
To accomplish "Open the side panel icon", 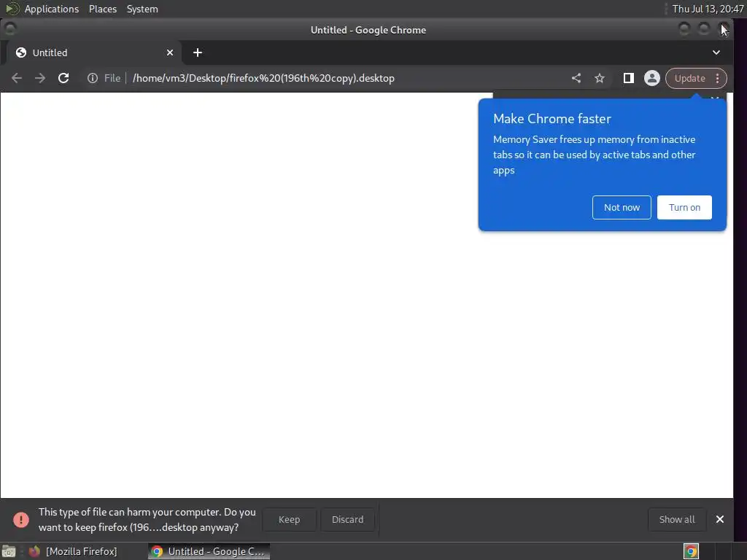I will point(628,78).
